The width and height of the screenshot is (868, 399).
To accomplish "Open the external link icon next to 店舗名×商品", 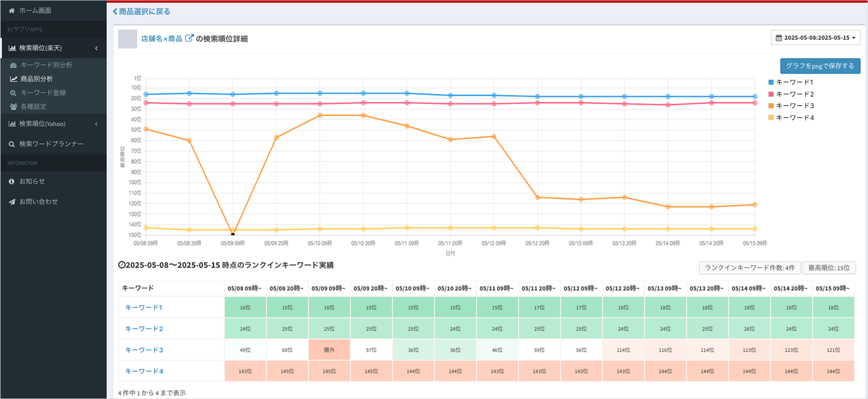I will coord(189,38).
